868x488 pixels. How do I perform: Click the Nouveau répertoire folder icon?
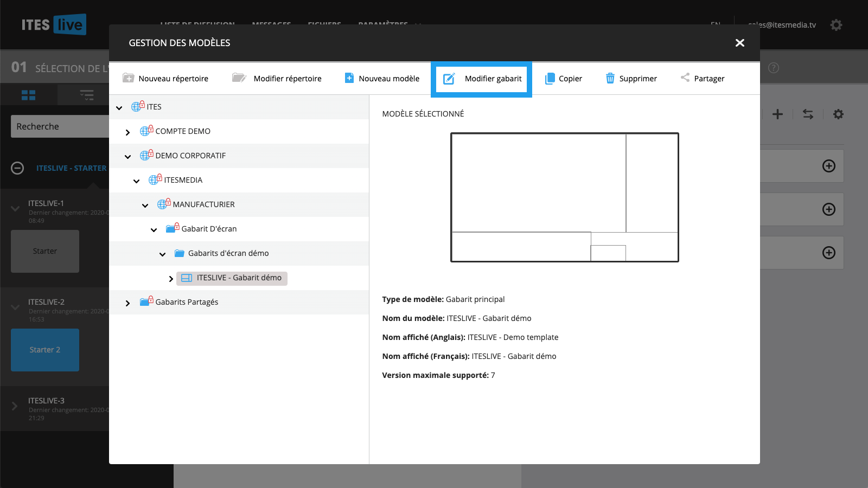tap(128, 78)
